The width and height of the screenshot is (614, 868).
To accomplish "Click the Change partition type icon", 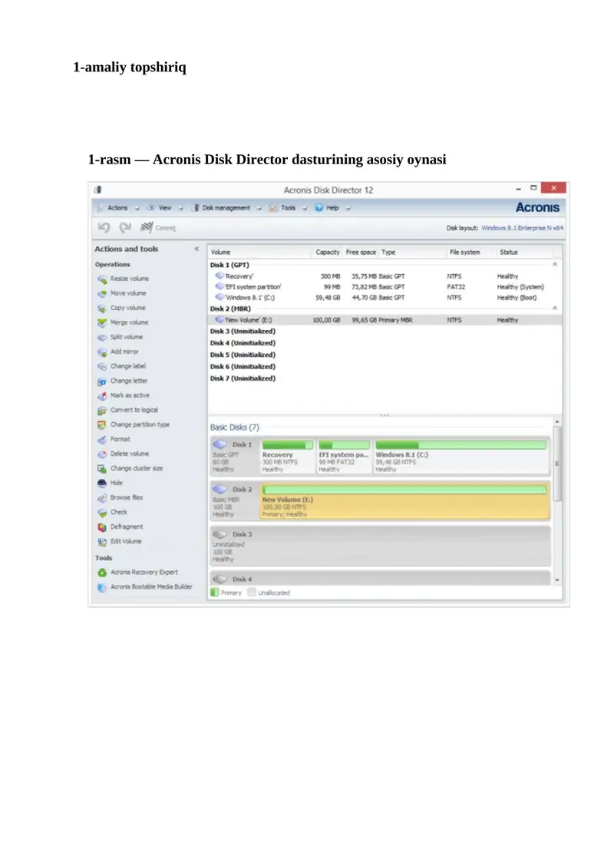I will click(102, 424).
